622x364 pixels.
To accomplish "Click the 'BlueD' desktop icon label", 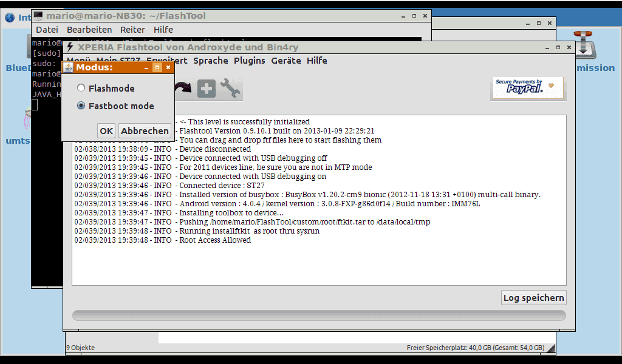I will point(18,68).
